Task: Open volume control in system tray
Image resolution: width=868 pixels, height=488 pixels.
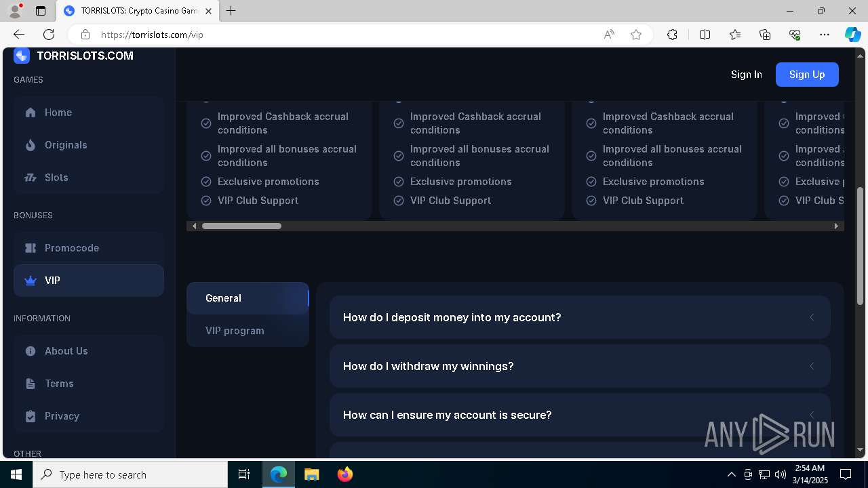Action: tap(780, 474)
